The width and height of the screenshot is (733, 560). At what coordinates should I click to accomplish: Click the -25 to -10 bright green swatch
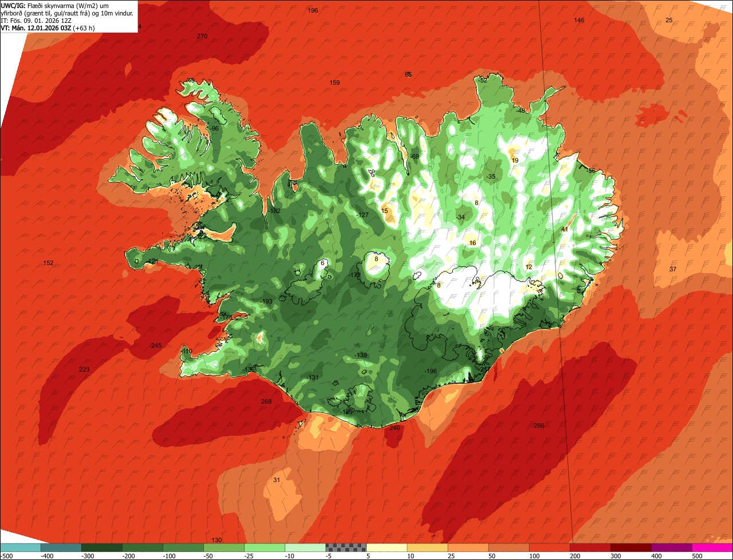tap(265, 547)
